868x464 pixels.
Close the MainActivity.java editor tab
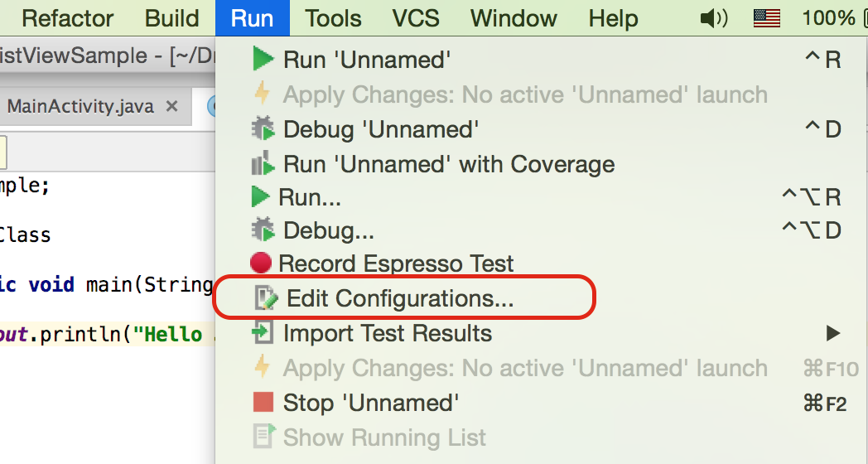pos(172,106)
